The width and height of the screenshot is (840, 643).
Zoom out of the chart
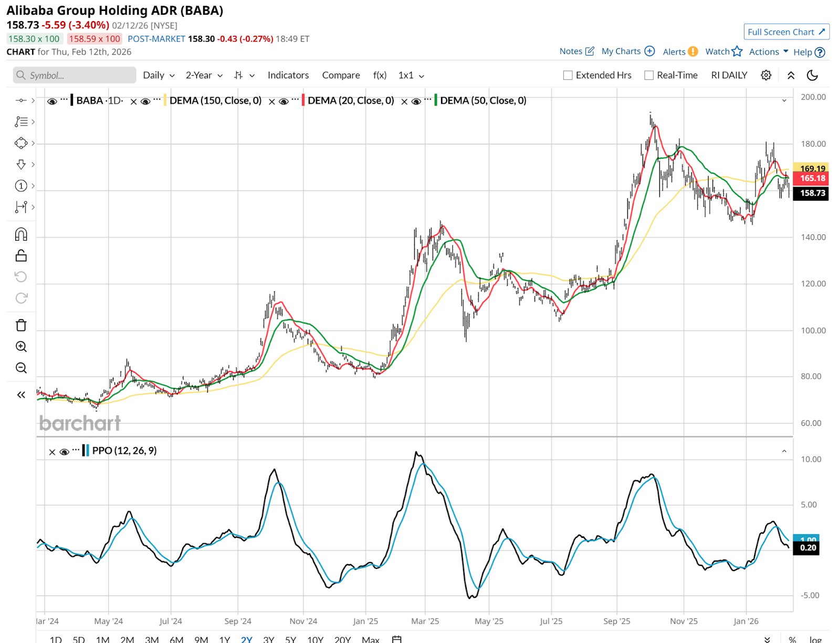pos(21,368)
